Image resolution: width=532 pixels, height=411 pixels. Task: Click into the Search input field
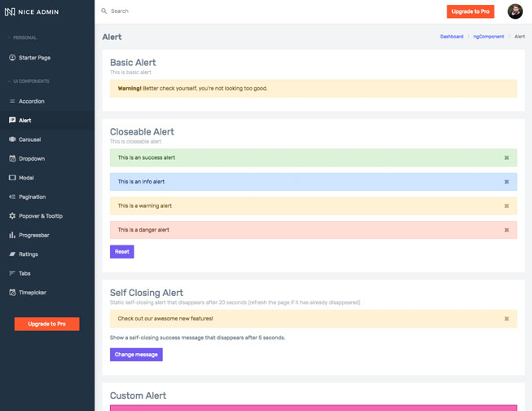click(244, 11)
